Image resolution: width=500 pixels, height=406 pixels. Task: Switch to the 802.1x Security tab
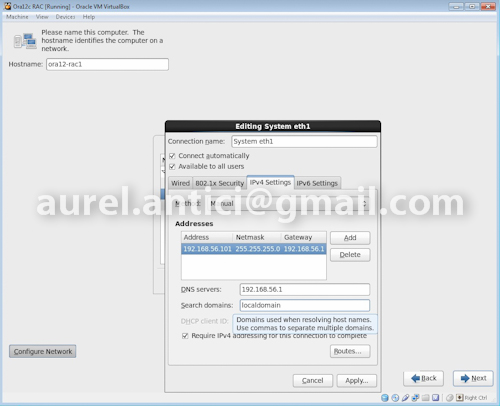coord(220,183)
